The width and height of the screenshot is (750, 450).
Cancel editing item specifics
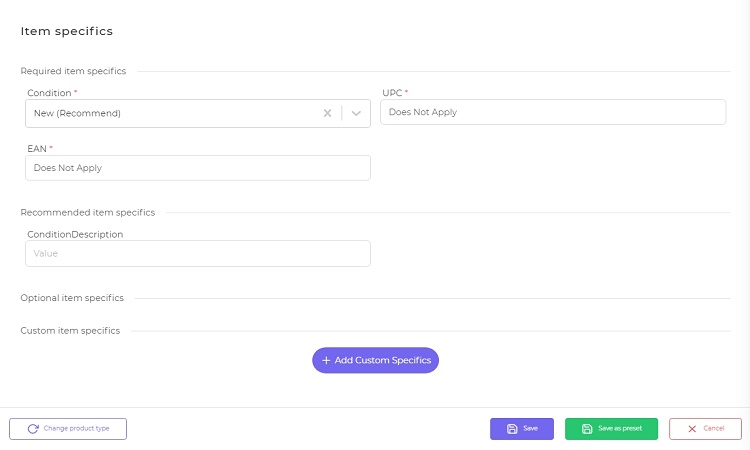click(x=706, y=429)
